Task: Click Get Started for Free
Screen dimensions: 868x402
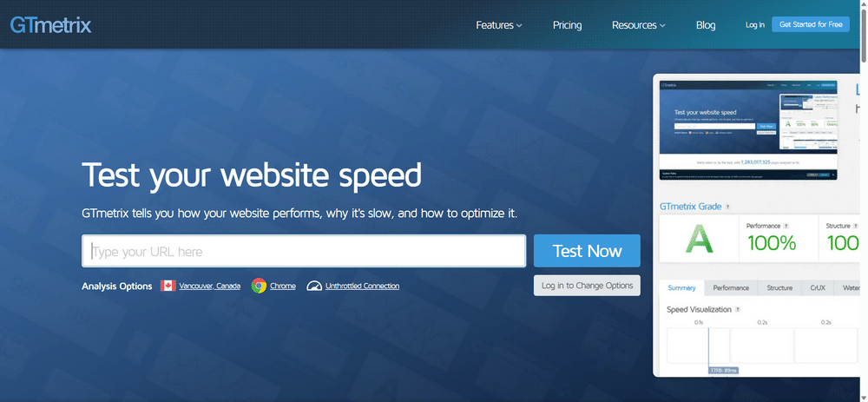Action: click(x=811, y=24)
